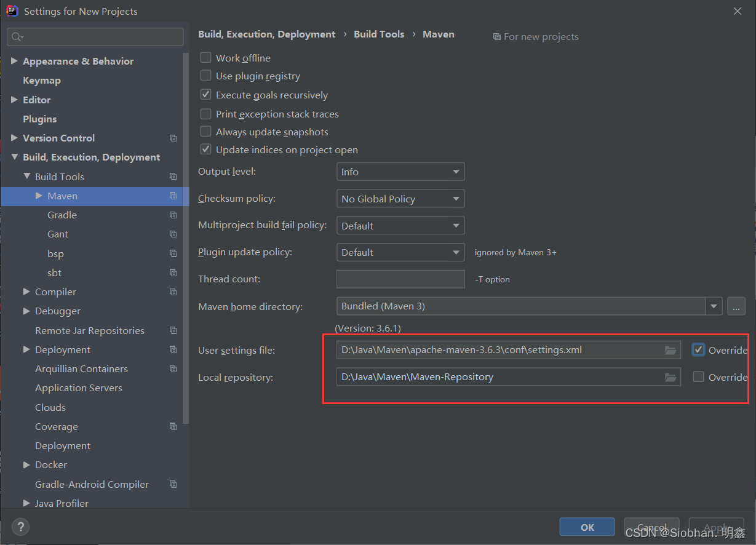Click the project-level icon beside sbt
Screen dimensions: 756x545
(173, 272)
